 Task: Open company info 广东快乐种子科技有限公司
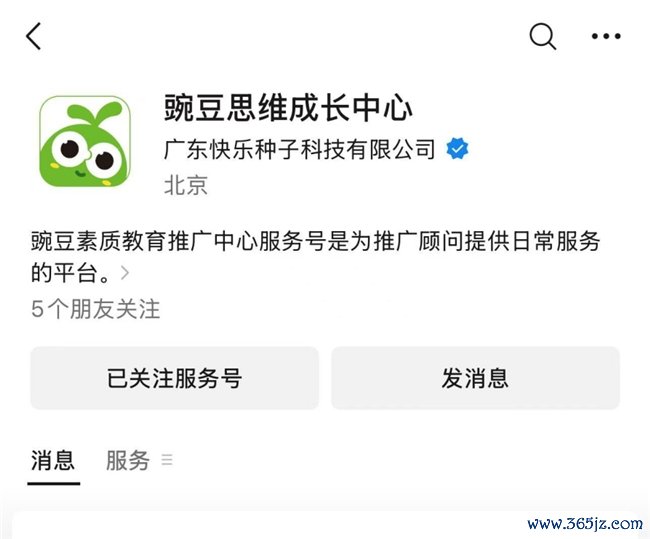299,149
